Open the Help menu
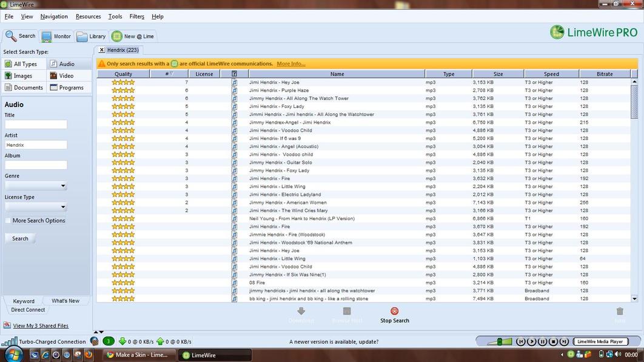This screenshot has height=362, width=644. coord(157,16)
